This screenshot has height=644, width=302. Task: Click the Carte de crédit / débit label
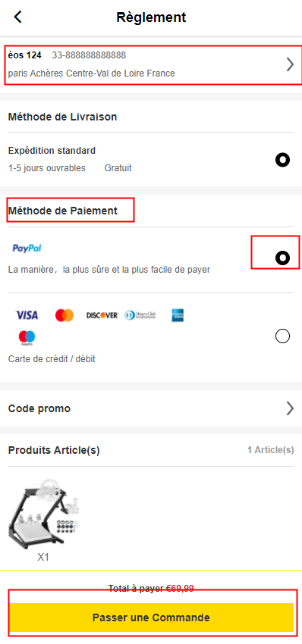(x=52, y=359)
